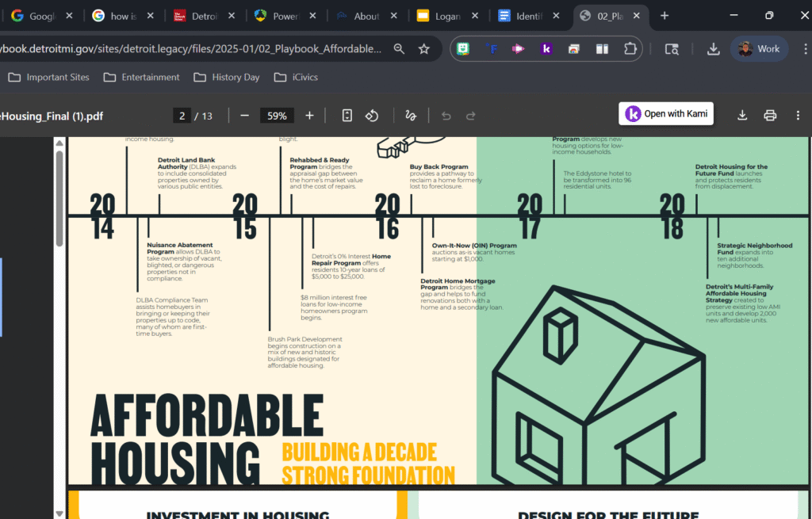Screen dimensions: 812x519
Task: Click the PDF page number field
Action: click(182, 116)
